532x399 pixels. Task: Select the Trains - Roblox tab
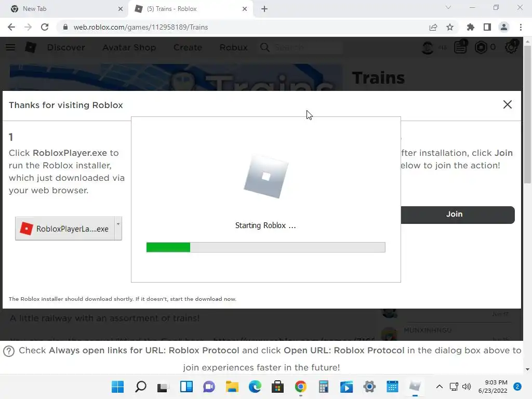point(190,9)
